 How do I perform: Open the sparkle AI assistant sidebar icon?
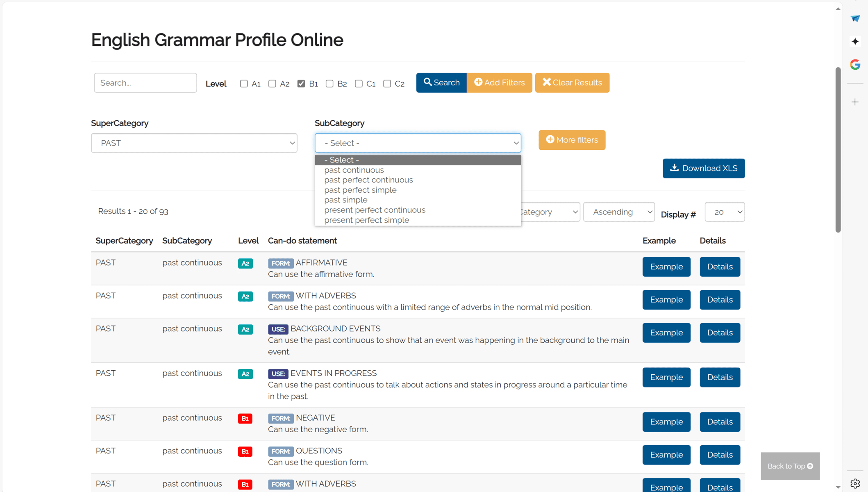855,41
